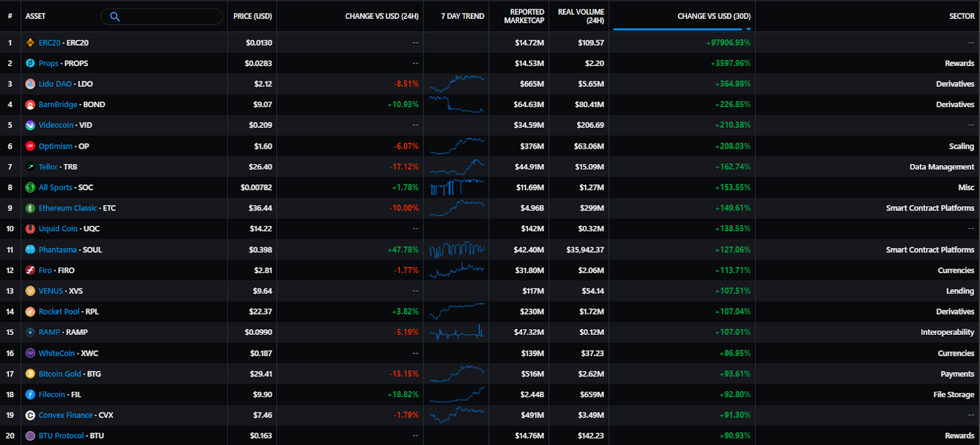Sort by Reported Marketcap column header
This screenshot has height=445, width=980.
(524, 17)
